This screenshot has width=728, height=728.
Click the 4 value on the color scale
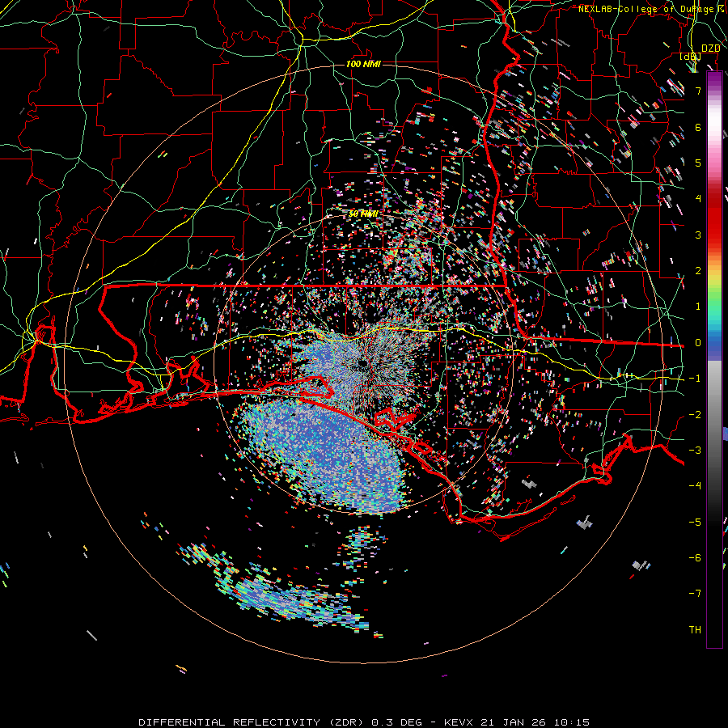click(698, 199)
